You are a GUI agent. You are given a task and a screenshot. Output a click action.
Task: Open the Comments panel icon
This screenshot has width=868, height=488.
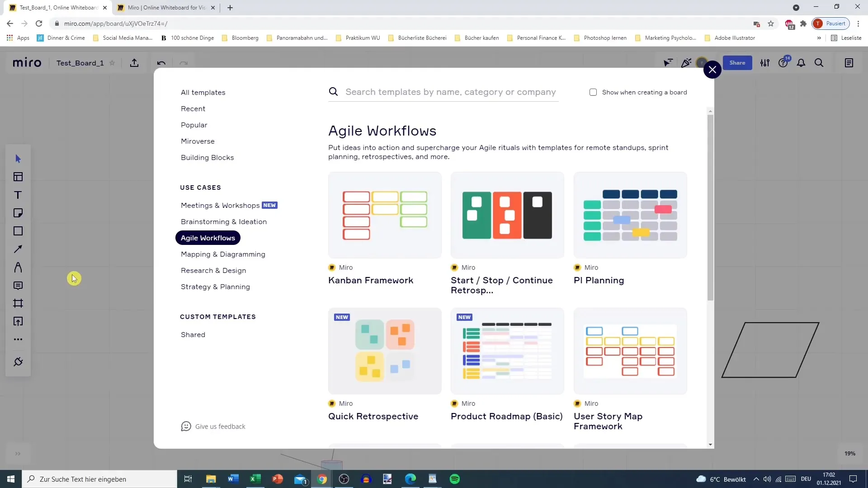[18, 286]
